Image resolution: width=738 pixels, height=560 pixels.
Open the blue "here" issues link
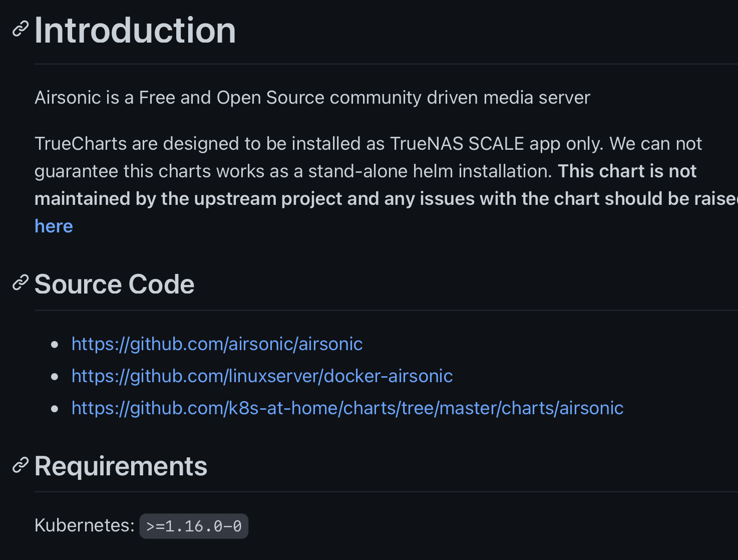54,226
